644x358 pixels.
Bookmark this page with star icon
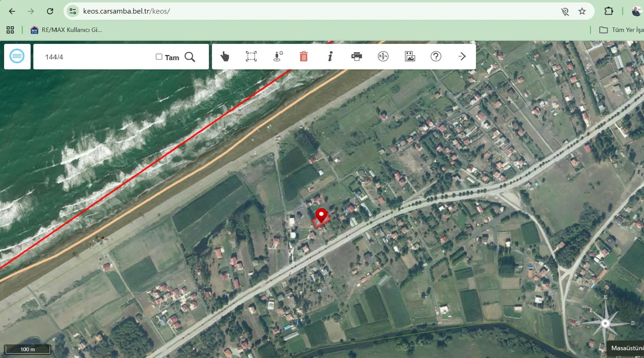[x=582, y=11]
